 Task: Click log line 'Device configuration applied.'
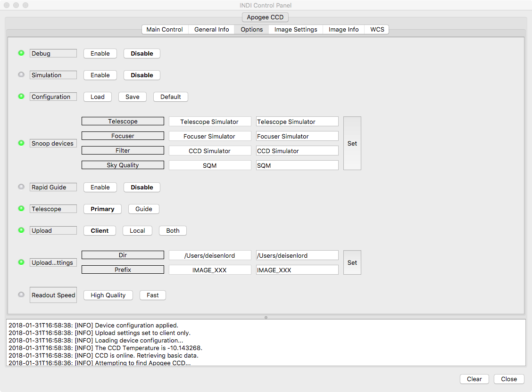pos(93,325)
